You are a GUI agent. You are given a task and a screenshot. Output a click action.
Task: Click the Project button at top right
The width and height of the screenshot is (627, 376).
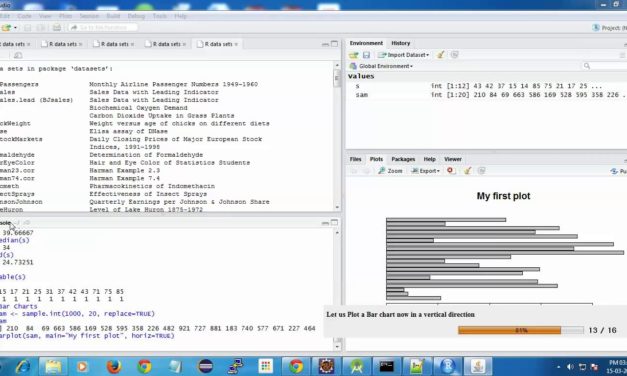pyautogui.click(x=609, y=28)
